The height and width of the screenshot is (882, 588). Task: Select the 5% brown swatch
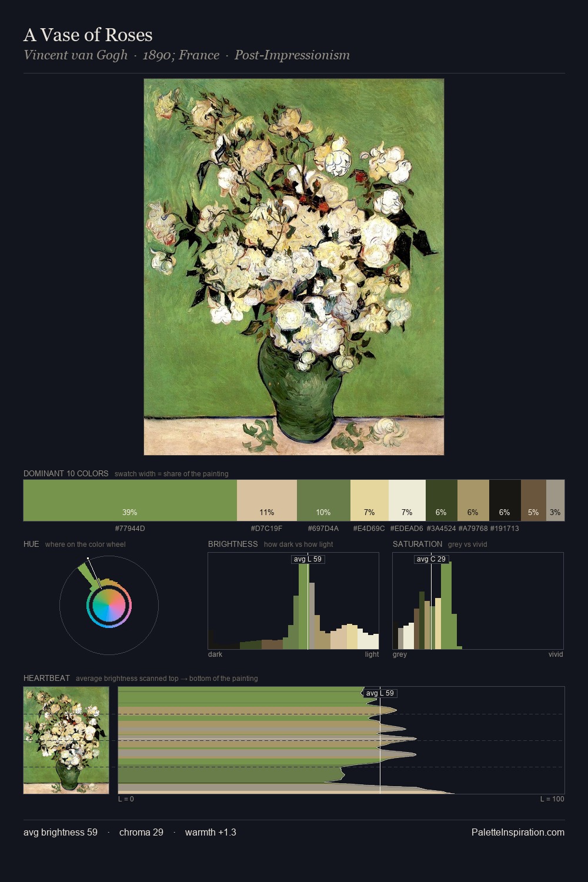pos(533,500)
